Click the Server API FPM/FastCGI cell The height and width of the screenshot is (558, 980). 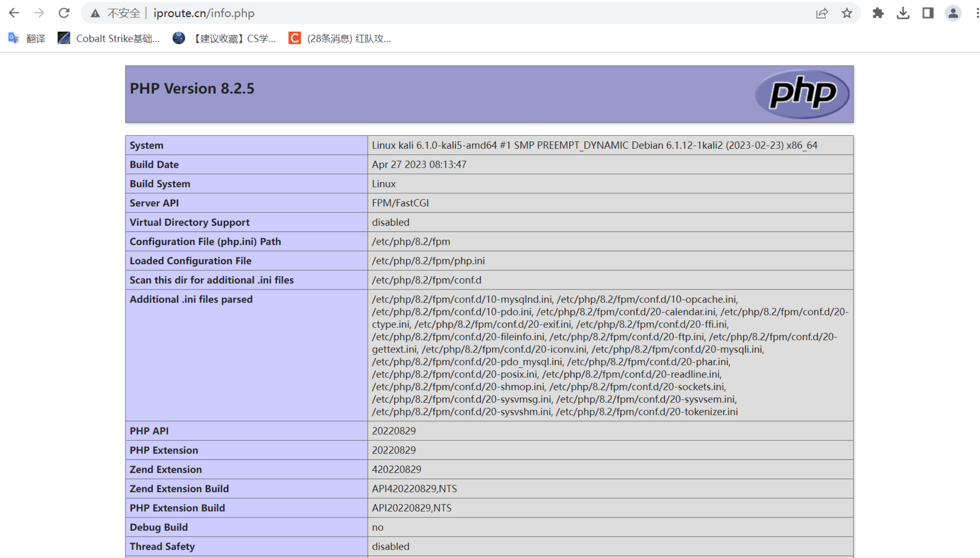(400, 203)
